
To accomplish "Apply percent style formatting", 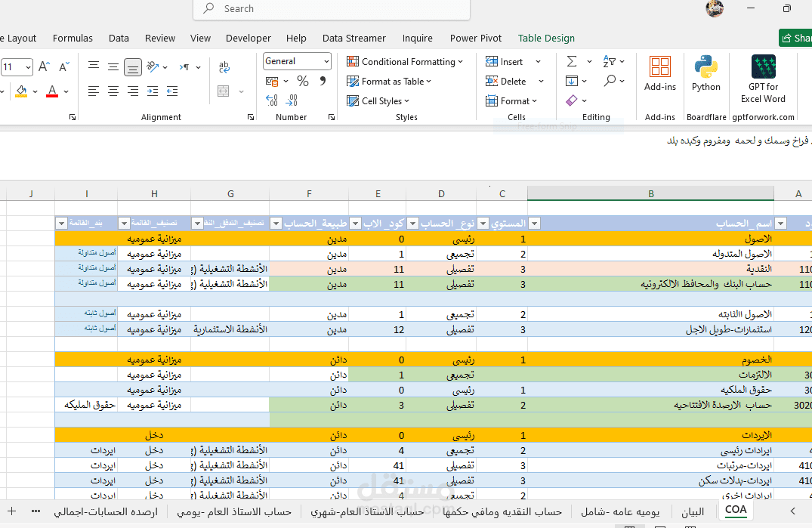I will 303,82.
